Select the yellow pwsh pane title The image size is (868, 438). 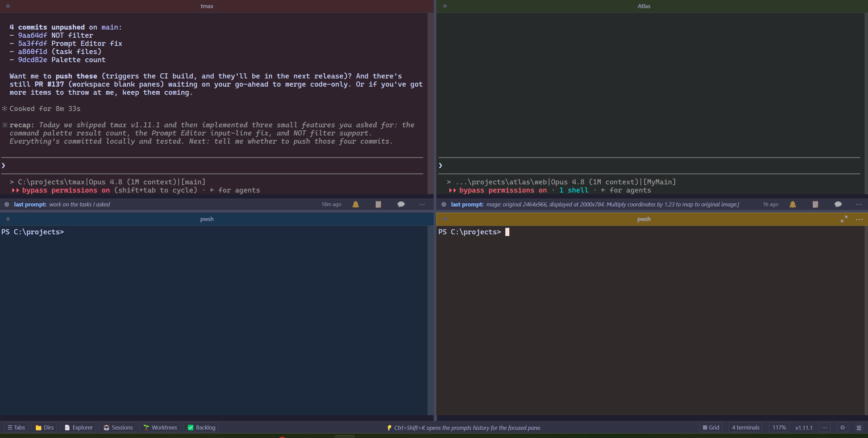[644, 219]
